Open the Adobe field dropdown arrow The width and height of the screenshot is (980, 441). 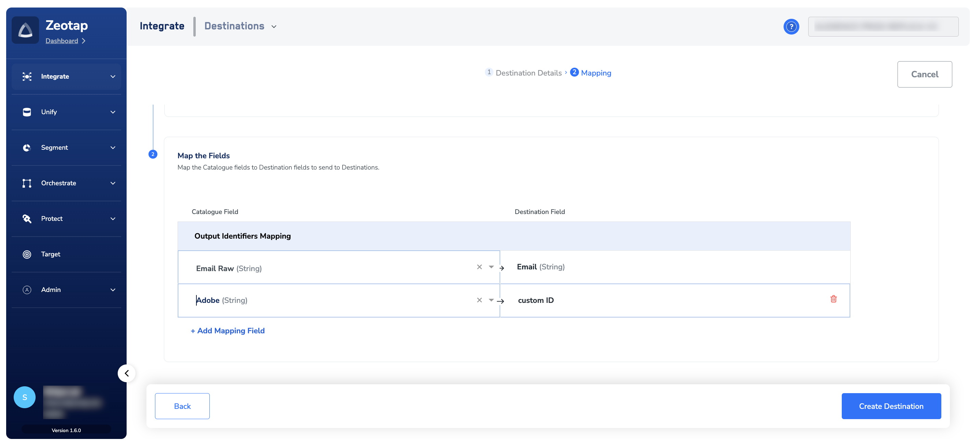tap(491, 300)
